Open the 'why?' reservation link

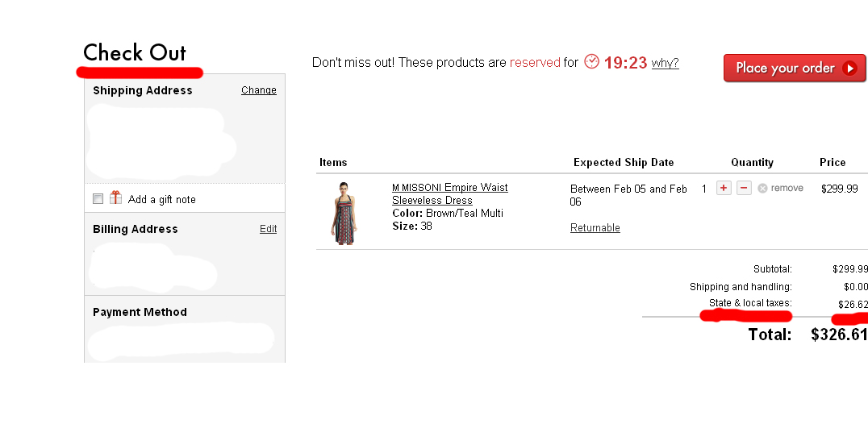[665, 63]
